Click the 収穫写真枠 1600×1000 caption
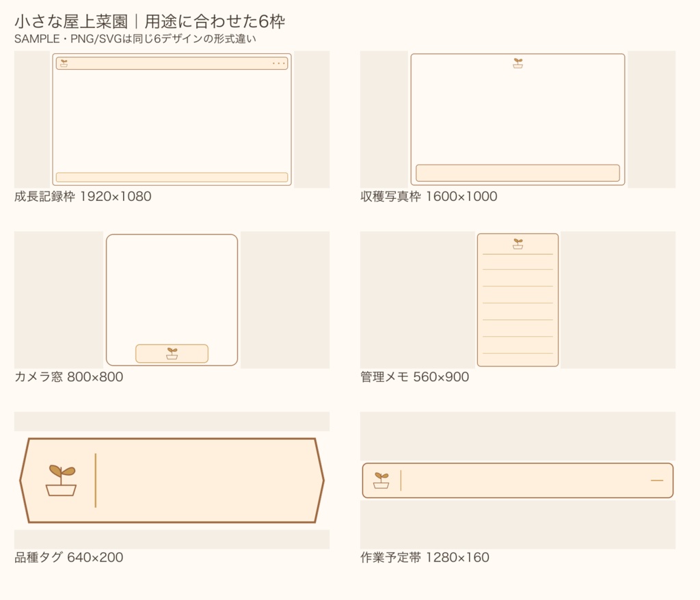The width and height of the screenshot is (700, 600). 429,196
